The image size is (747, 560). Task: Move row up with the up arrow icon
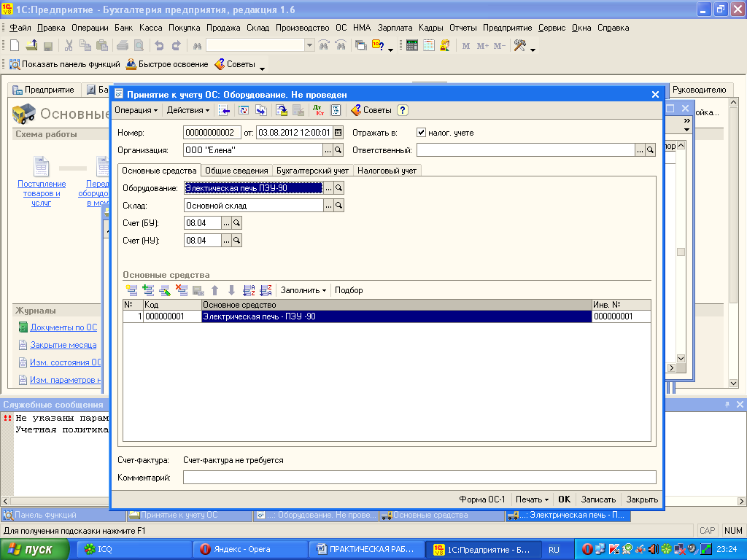[215, 290]
